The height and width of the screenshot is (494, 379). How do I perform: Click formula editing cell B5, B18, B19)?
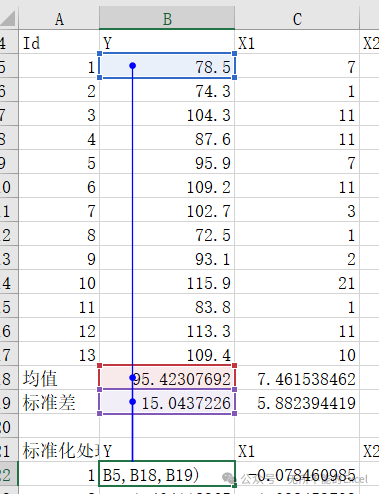(x=167, y=474)
